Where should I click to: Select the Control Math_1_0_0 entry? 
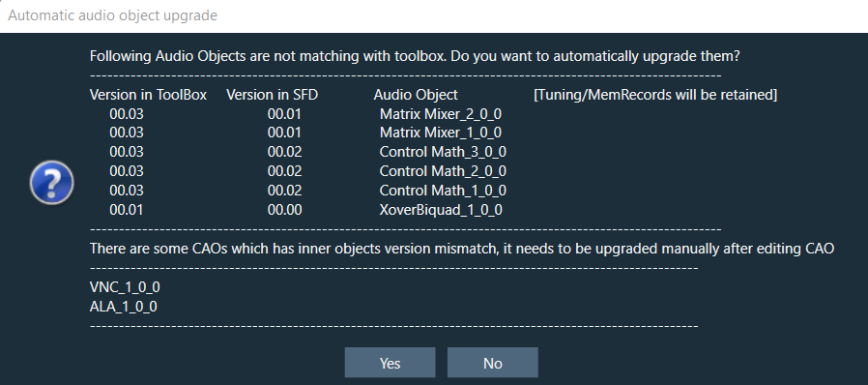(x=443, y=191)
